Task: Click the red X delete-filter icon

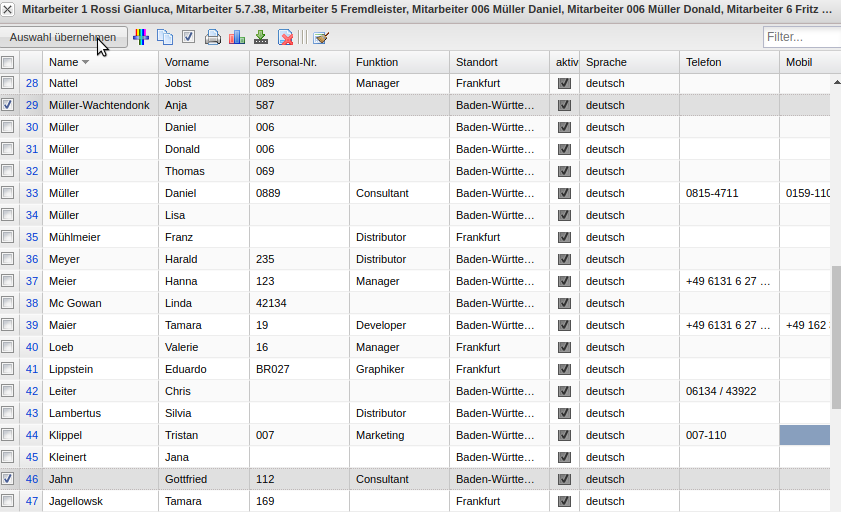Action: coord(285,38)
